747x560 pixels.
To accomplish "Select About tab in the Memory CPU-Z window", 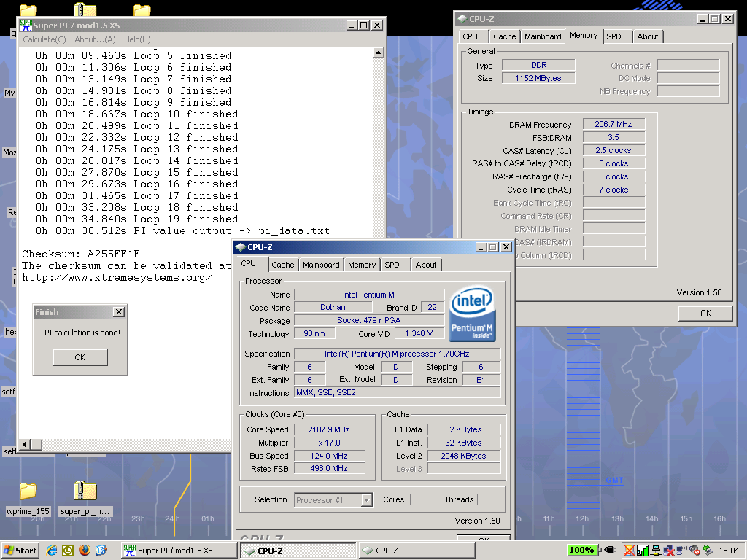I will pos(648,36).
